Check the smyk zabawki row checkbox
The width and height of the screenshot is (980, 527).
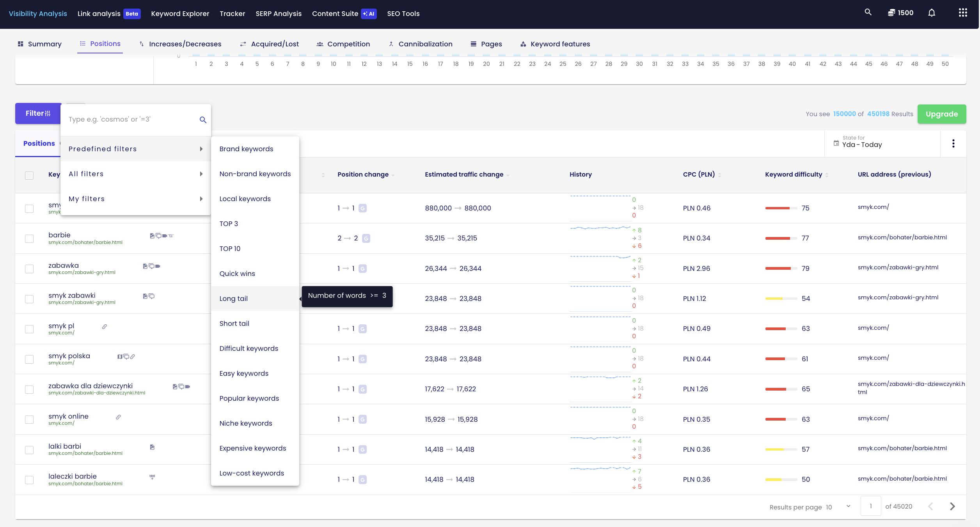coord(29,299)
